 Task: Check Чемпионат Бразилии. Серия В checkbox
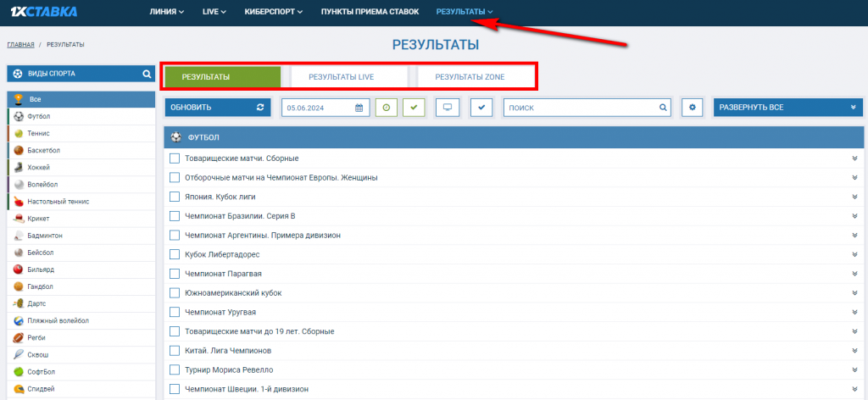click(x=175, y=216)
